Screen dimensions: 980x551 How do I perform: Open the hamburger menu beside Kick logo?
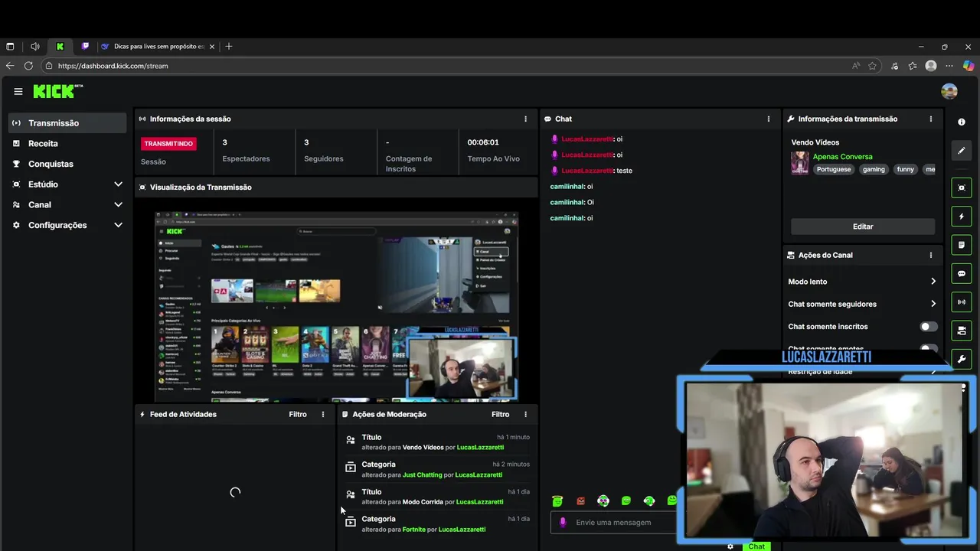(x=18, y=91)
